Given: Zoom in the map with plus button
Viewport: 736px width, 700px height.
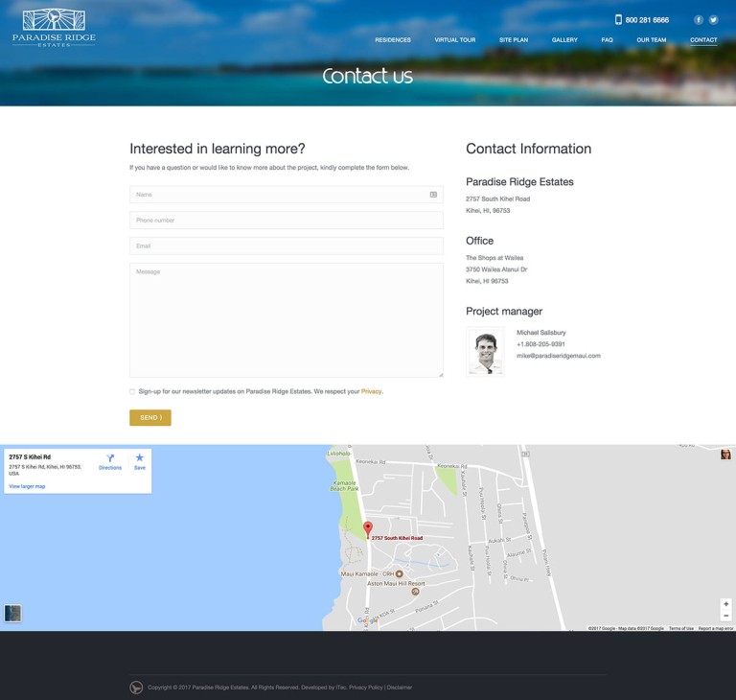Looking at the screenshot, I should (x=726, y=604).
